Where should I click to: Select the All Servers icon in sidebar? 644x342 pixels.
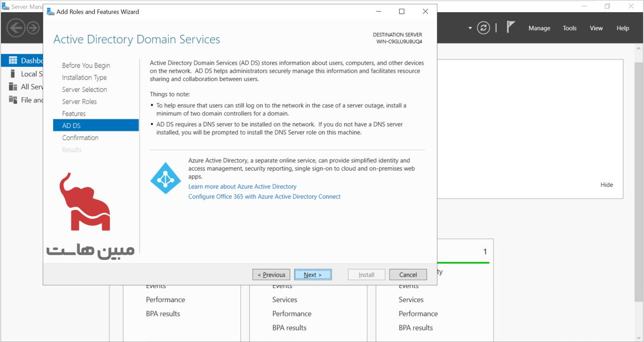(x=13, y=87)
